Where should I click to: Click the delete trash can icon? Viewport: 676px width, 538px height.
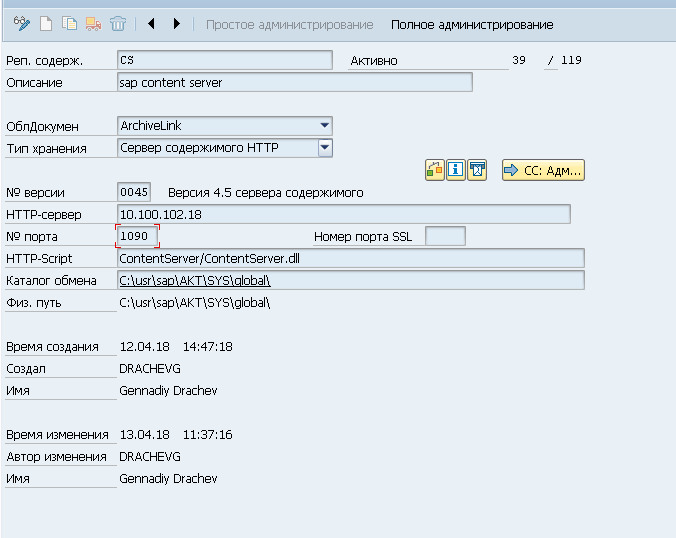click(x=118, y=23)
